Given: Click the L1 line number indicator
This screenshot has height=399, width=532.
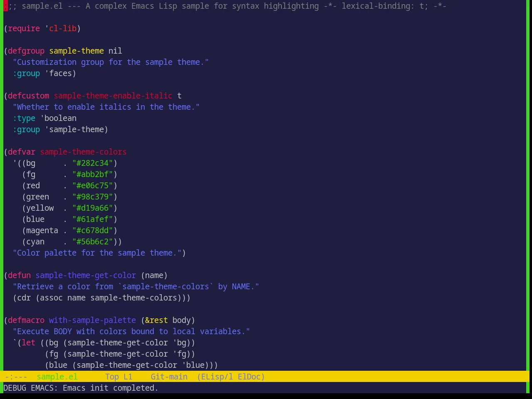Looking at the screenshot, I should 128,377.
